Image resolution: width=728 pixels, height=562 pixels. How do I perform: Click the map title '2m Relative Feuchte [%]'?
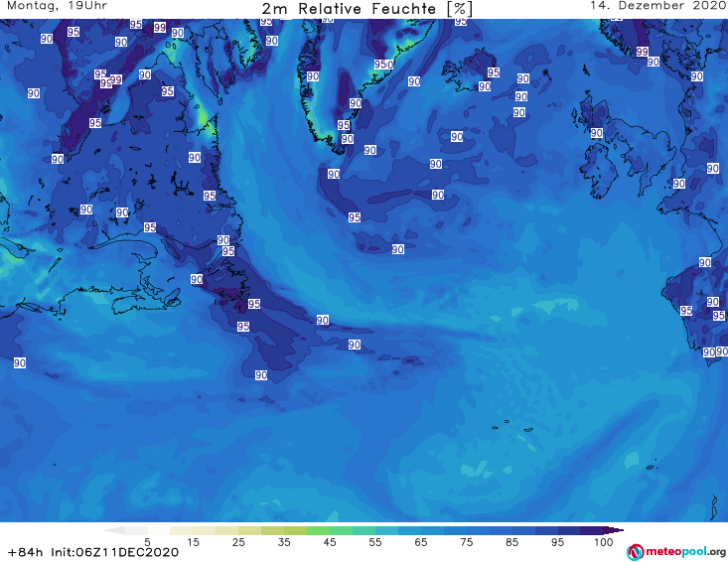[x=366, y=9]
